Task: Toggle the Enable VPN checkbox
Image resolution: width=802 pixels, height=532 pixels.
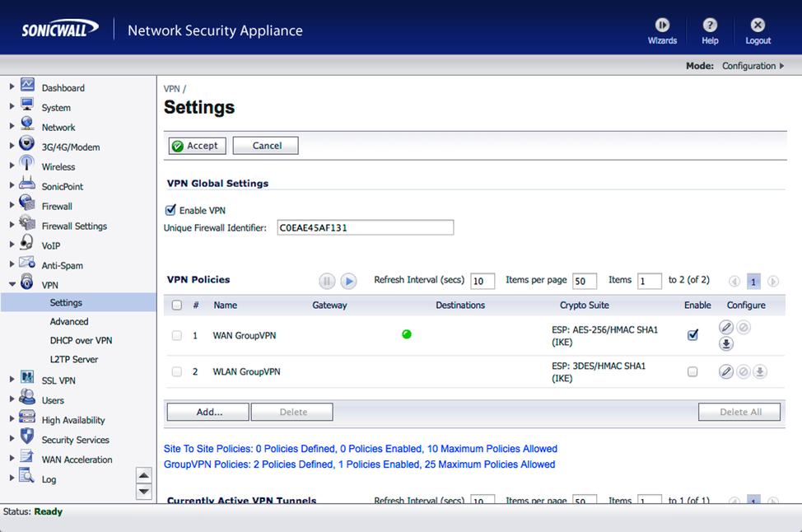Action: pyautogui.click(x=170, y=210)
